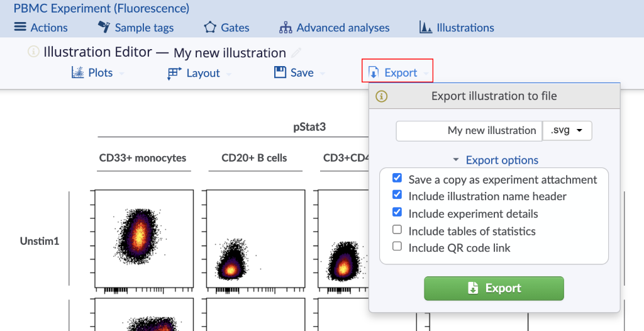Click the pentagon Gates icon
The height and width of the screenshot is (331, 644).
point(210,28)
